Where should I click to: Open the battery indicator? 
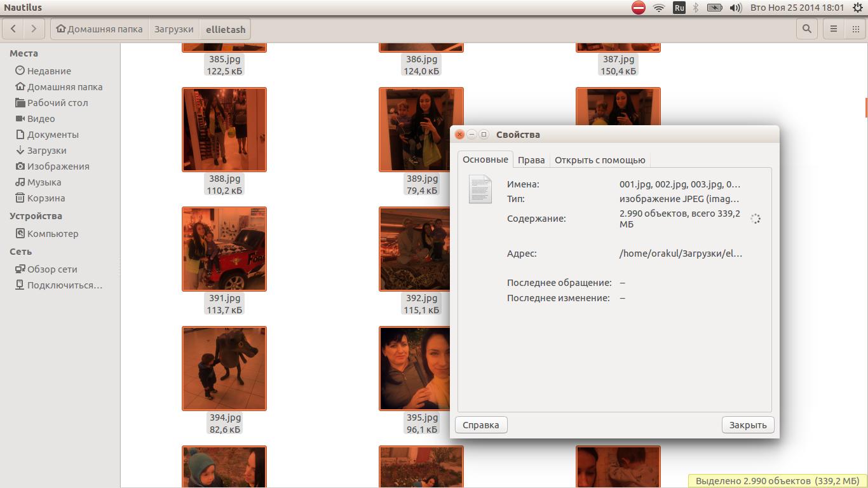coord(715,8)
